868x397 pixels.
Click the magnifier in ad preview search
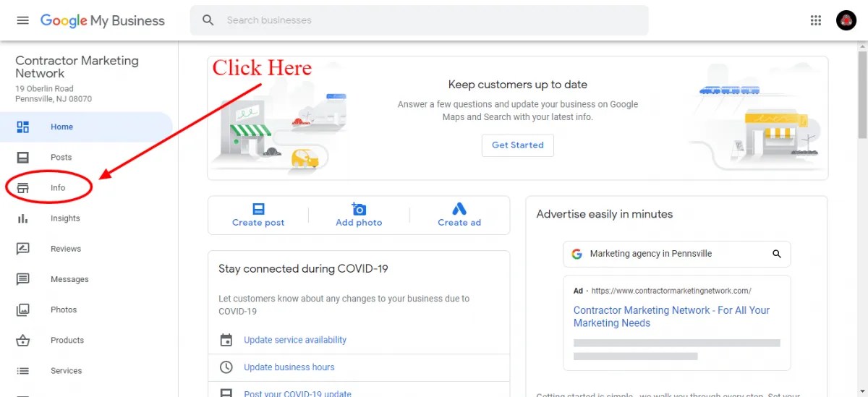777,254
